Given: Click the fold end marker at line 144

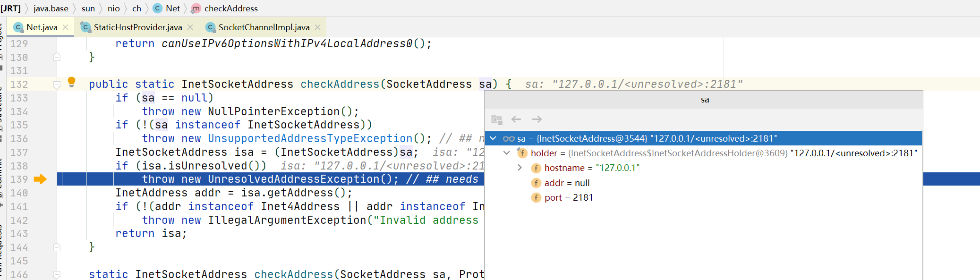Looking at the screenshot, I should click(x=57, y=247).
